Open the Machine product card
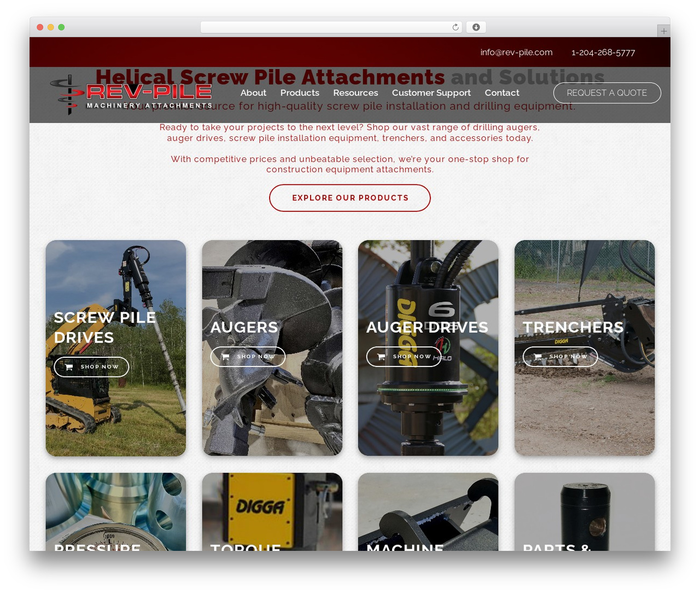 tap(428, 512)
